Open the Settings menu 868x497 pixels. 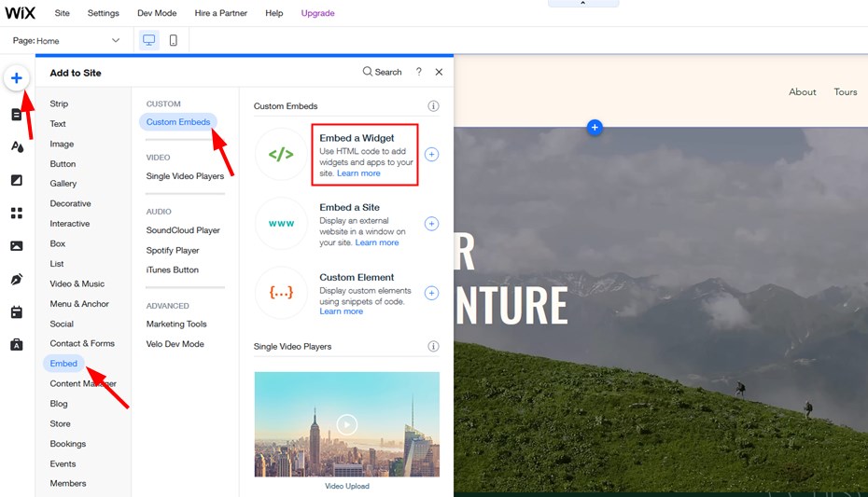point(103,13)
